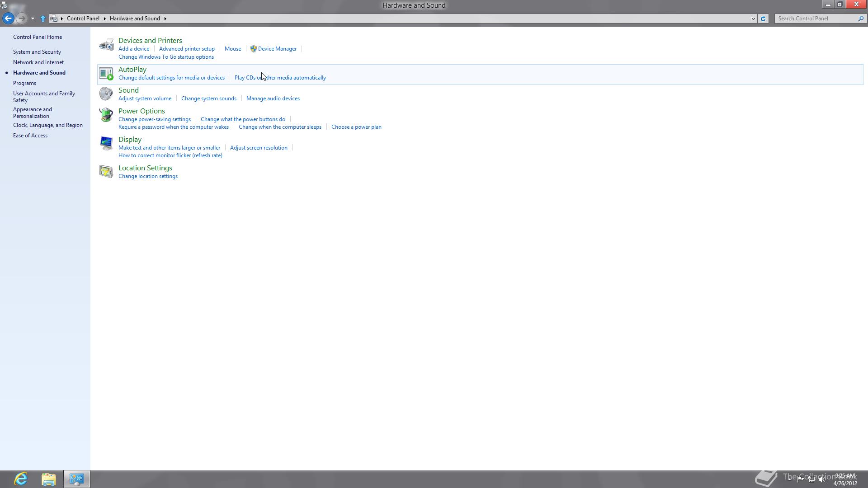Screen dimensions: 868x488
Task: Open Control Panel Home
Action: 38,37
